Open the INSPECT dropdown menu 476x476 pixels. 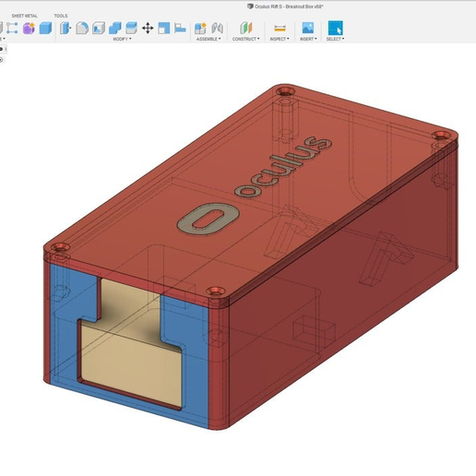280,39
